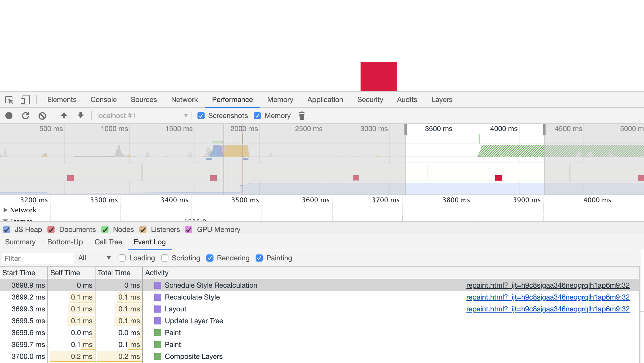644x363 pixels.
Task: Open repaint.html link for Recalculate Style
Action: (548, 297)
